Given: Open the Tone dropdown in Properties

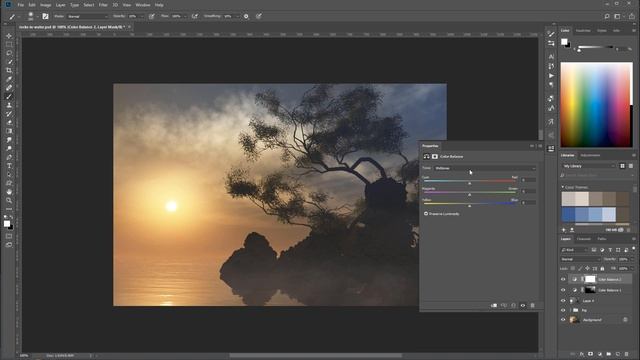Looking at the screenshot, I should tap(484, 168).
